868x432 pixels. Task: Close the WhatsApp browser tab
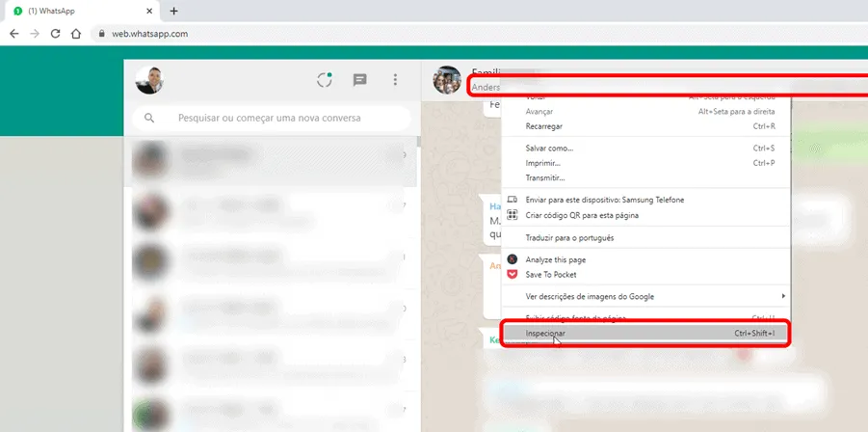(149, 11)
